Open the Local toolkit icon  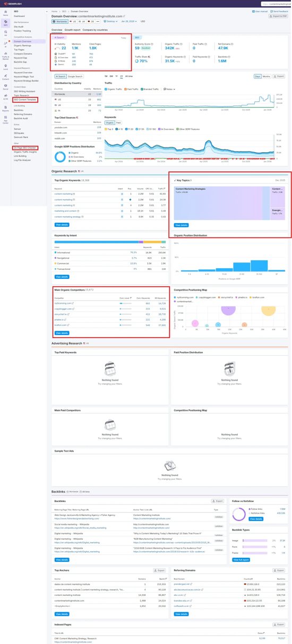(6, 67)
